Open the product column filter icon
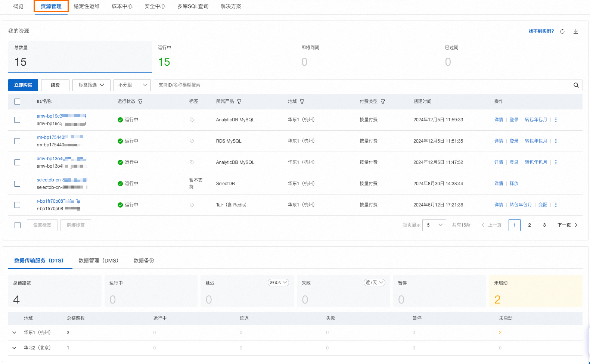This screenshot has width=590, height=364. [239, 102]
